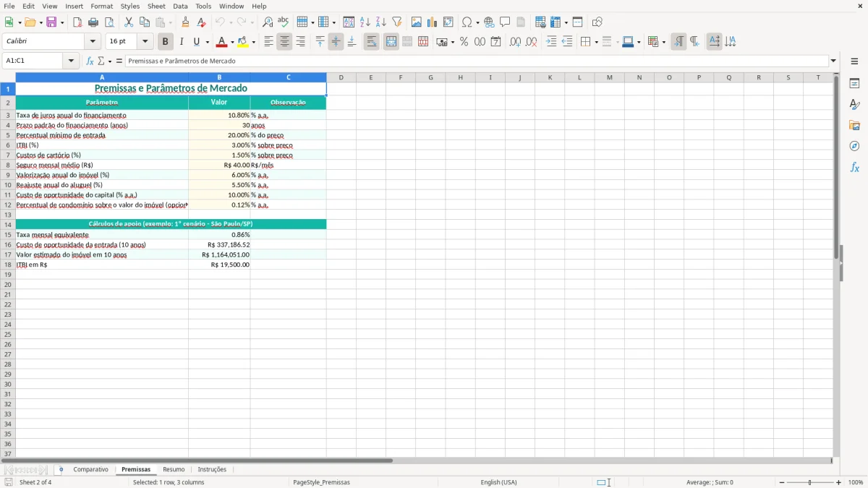
Task: Toggle Merge and Center Cells
Action: [x=391, y=42]
